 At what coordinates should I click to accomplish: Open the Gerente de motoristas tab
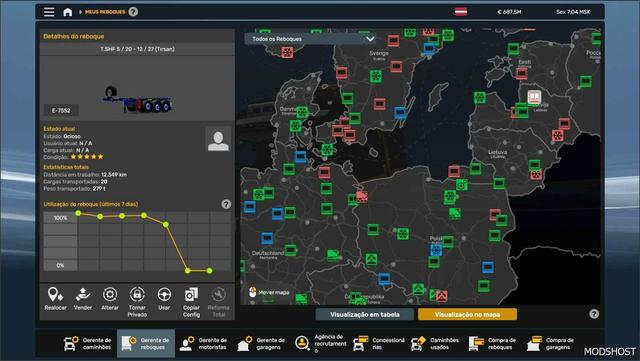coord(204,343)
